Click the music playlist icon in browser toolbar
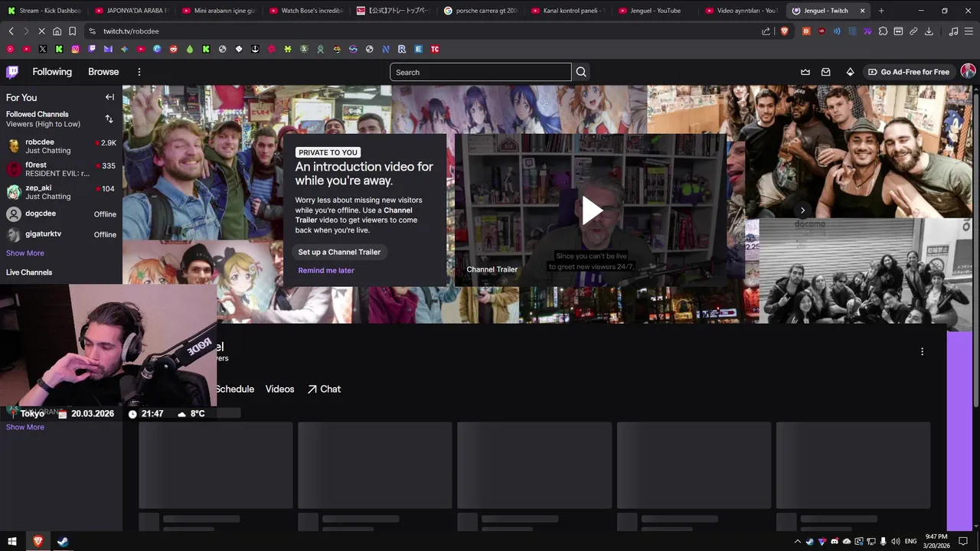Viewport: 980px width, 551px height. click(953, 31)
